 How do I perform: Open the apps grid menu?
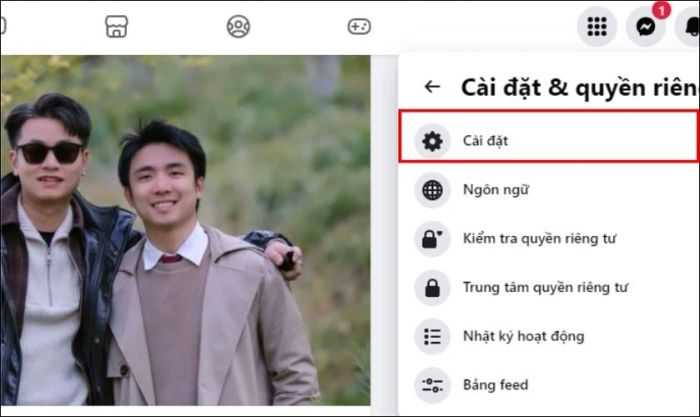[597, 26]
